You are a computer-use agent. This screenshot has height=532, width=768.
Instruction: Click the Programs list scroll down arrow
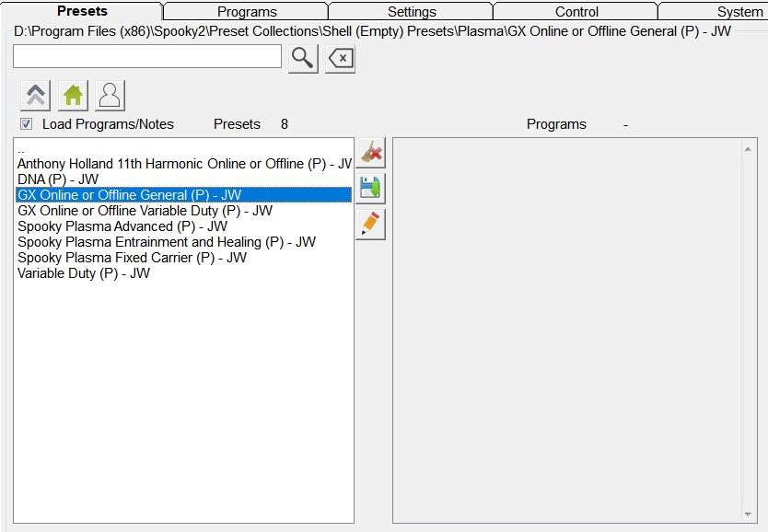pos(748,515)
